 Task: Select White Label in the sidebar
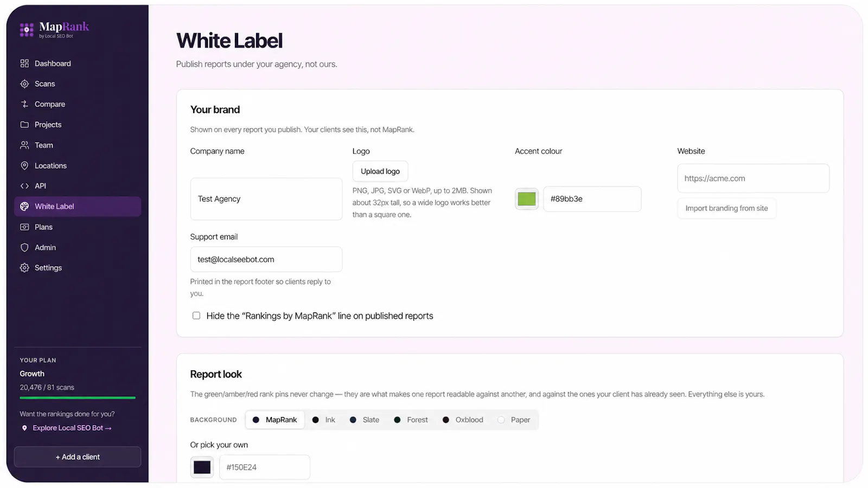pos(78,207)
